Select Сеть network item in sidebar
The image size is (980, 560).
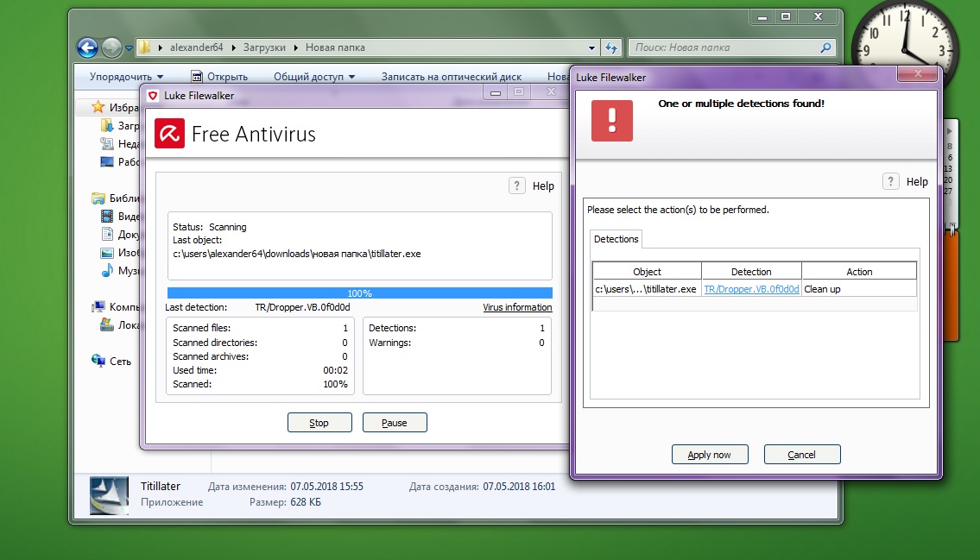[112, 362]
